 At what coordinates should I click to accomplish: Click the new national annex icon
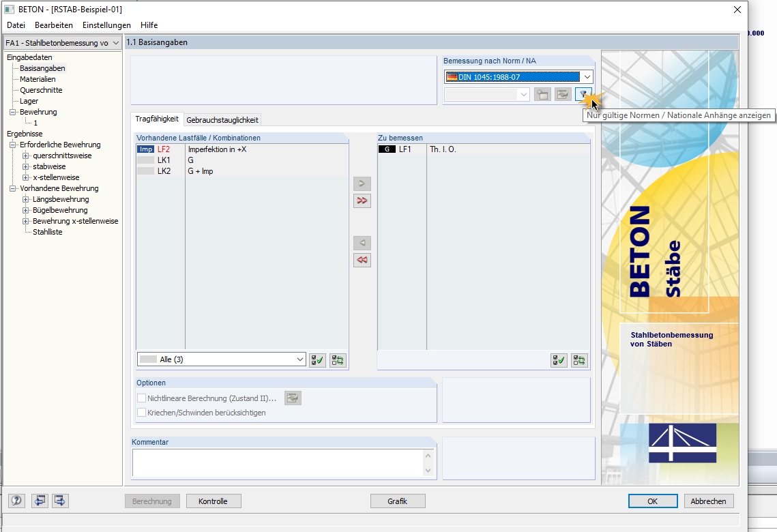(x=542, y=94)
